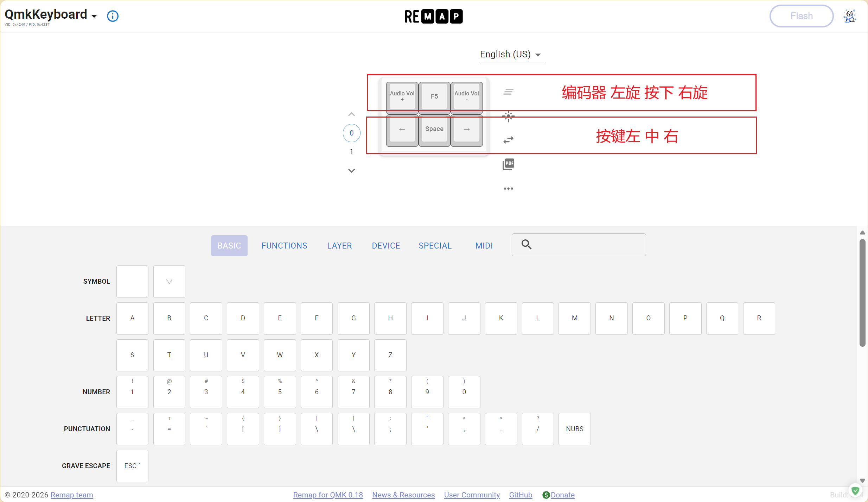Open the PDF cheat sheet icon
Screen dimensions: 868x502
(508, 164)
